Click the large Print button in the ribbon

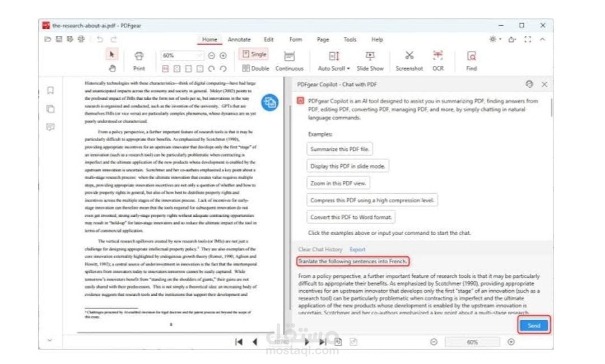click(139, 61)
